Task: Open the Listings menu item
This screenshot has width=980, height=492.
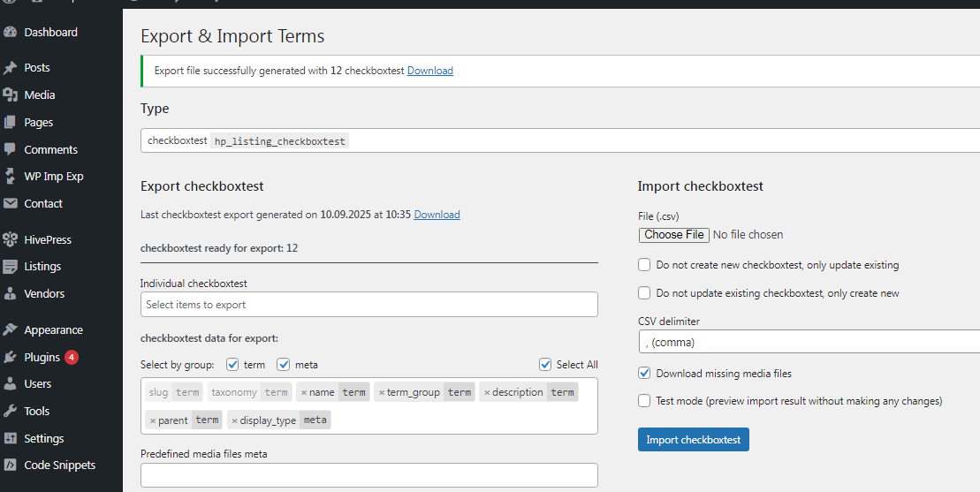Action: pyautogui.click(x=42, y=267)
